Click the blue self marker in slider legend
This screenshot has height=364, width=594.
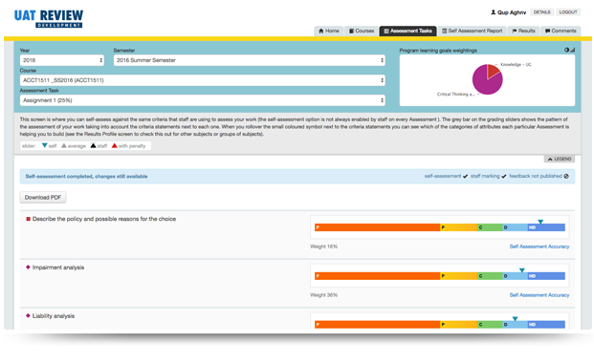(x=45, y=145)
